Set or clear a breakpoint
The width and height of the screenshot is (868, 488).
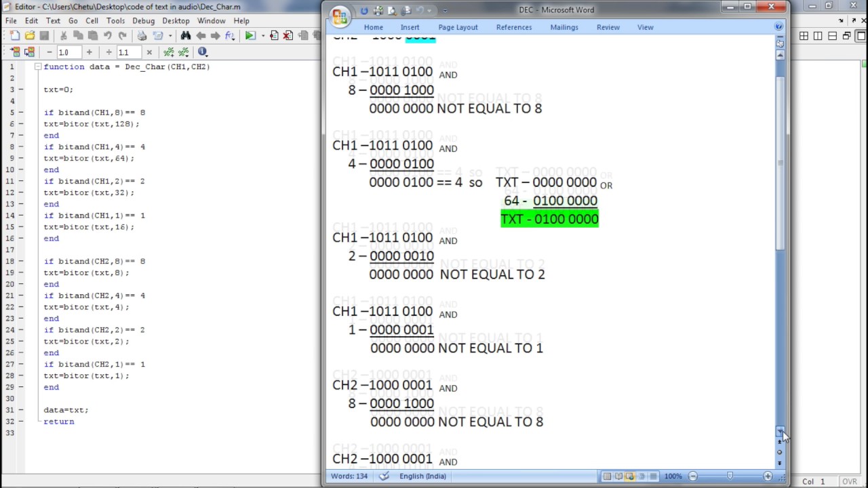pyautogui.click(x=274, y=36)
